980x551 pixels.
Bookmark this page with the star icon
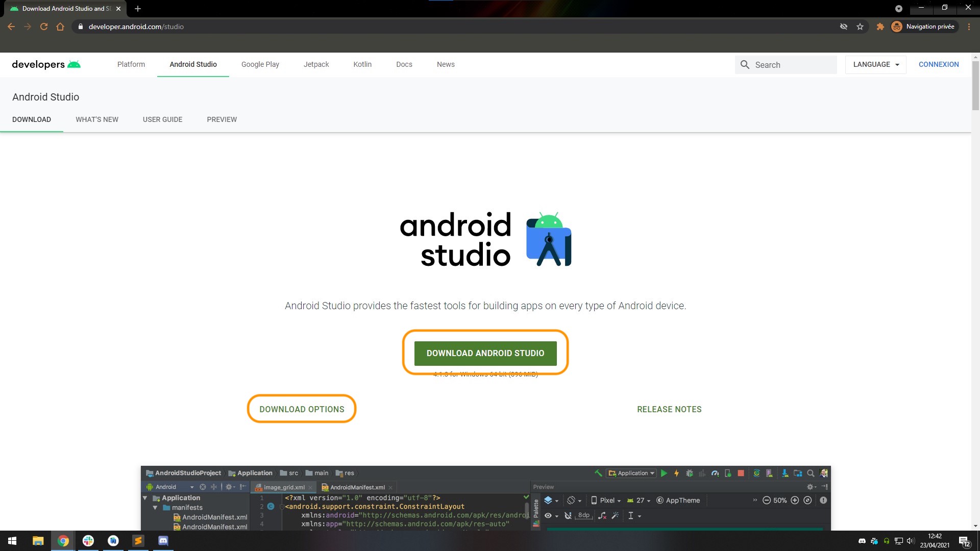click(x=860, y=27)
